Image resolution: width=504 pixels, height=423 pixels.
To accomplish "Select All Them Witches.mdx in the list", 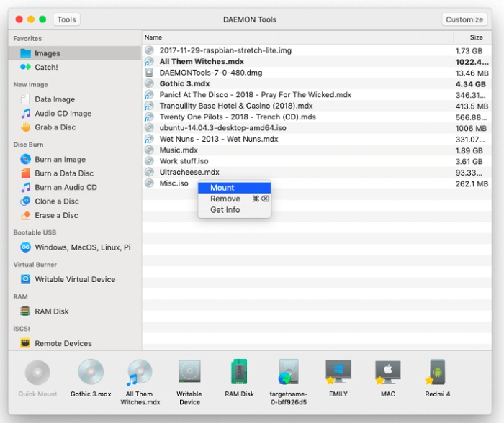I will point(317,62).
